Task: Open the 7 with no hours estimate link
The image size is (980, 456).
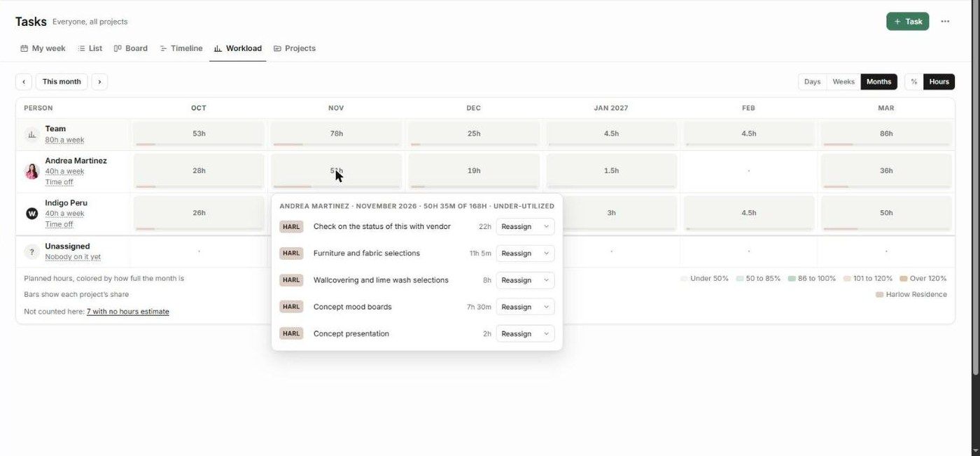Action: [127, 312]
